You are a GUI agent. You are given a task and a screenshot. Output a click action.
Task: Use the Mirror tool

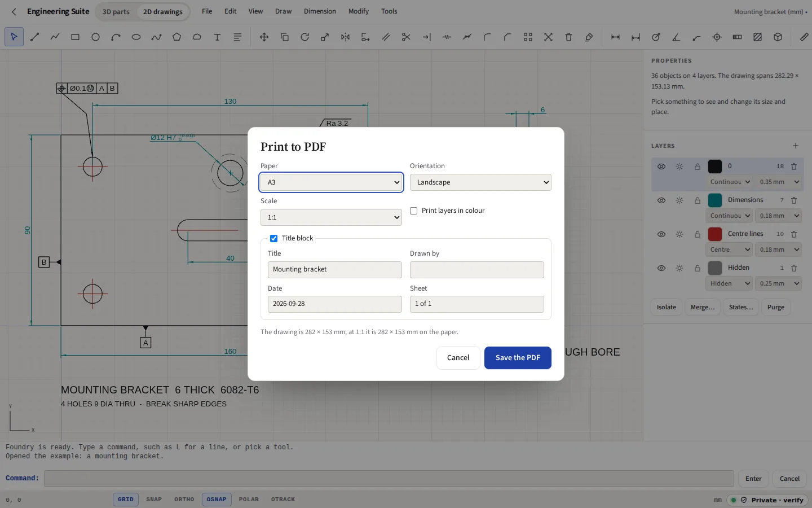click(x=345, y=37)
